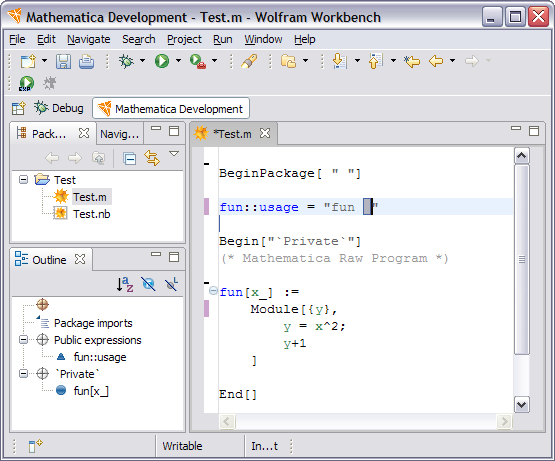Click the Last Edit Location arrow icon
Viewport: 555px width, 461px height.
coord(412,61)
